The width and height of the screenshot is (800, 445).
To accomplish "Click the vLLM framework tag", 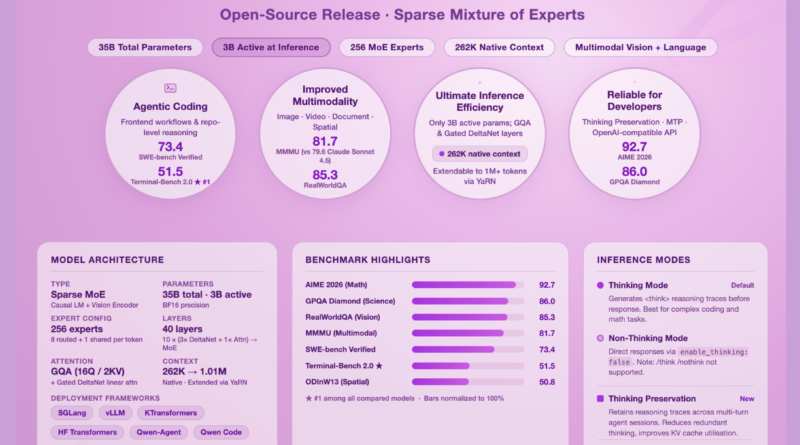I will [115, 413].
